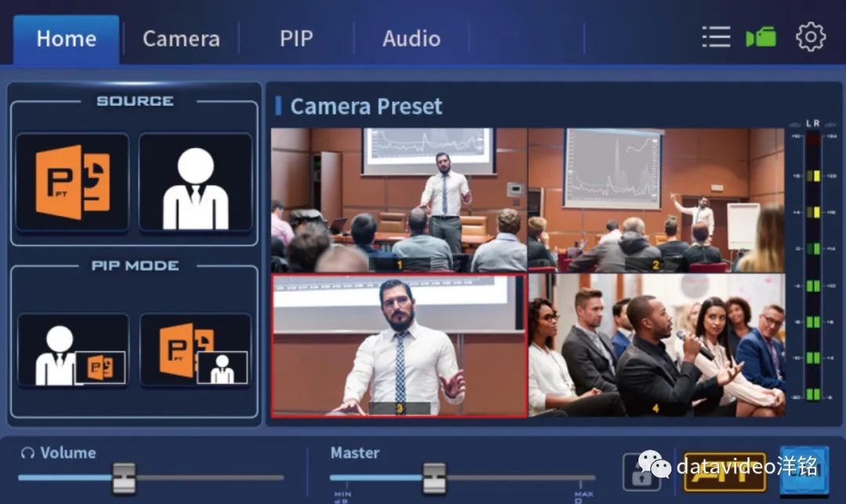846x504 pixels.
Task: Click the green camera status icon
Action: click(x=761, y=38)
